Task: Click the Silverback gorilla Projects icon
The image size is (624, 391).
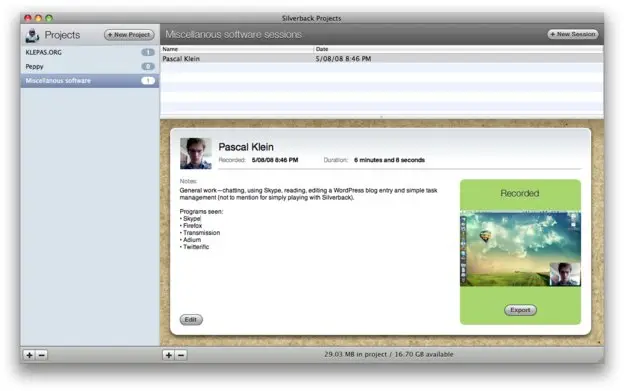Action: click(x=32, y=35)
